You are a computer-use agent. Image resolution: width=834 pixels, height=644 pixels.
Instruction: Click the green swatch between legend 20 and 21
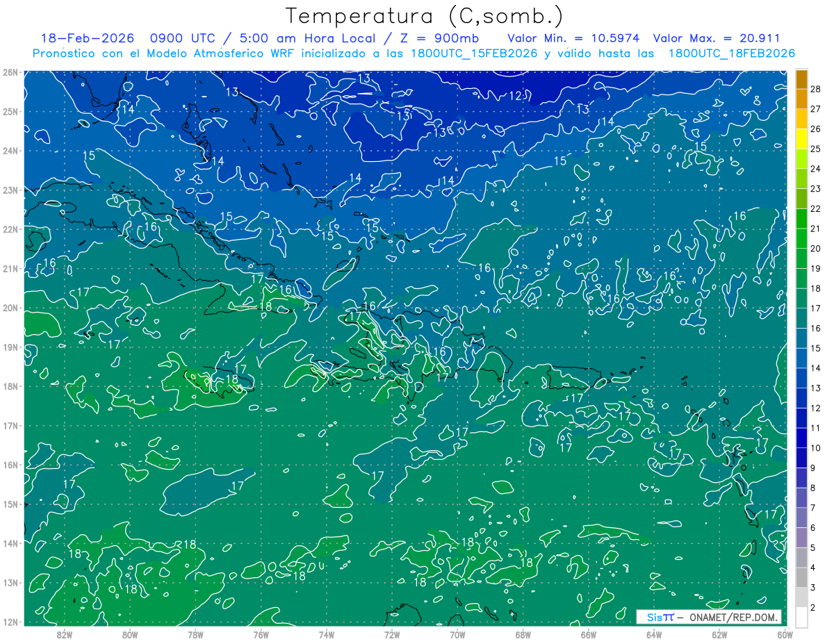point(801,239)
